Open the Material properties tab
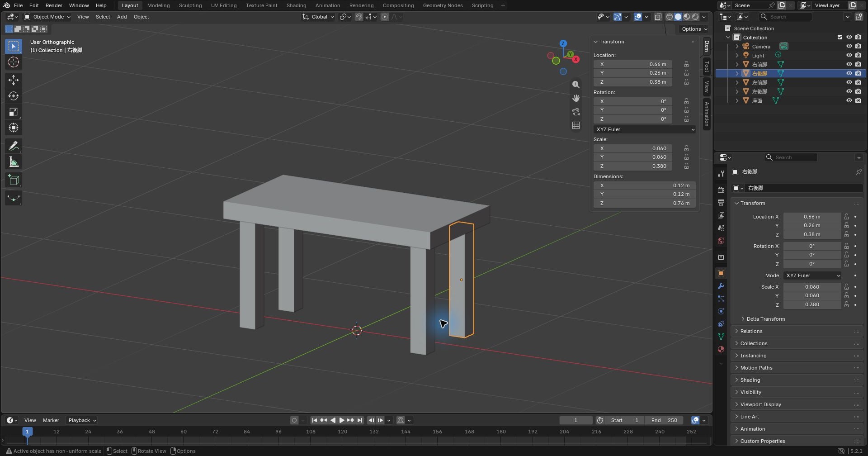 [721, 349]
